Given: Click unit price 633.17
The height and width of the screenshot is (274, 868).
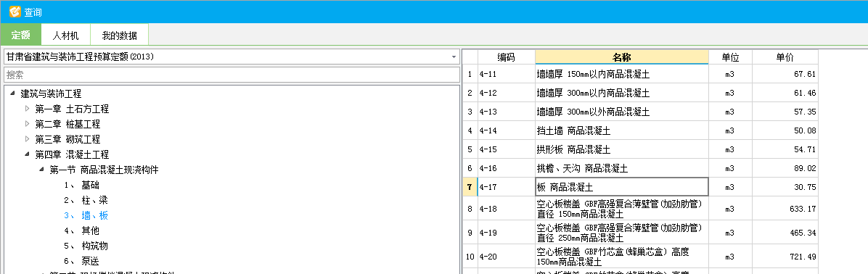Looking at the screenshot, I should [x=785, y=208].
